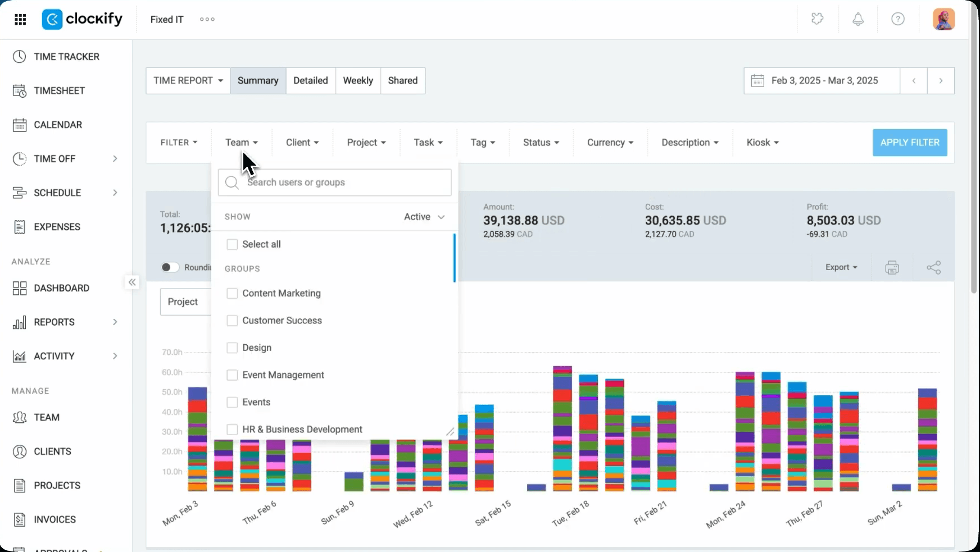Viewport: 980px width, 552px height.
Task: Close the Team filter dropdown
Action: pyautogui.click(x=242, y=143)
